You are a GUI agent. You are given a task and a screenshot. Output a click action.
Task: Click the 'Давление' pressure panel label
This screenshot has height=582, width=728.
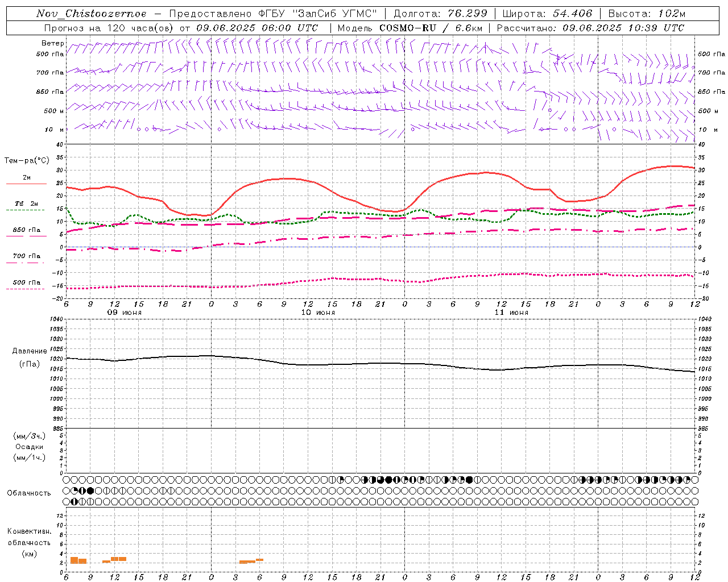(30, 351)
